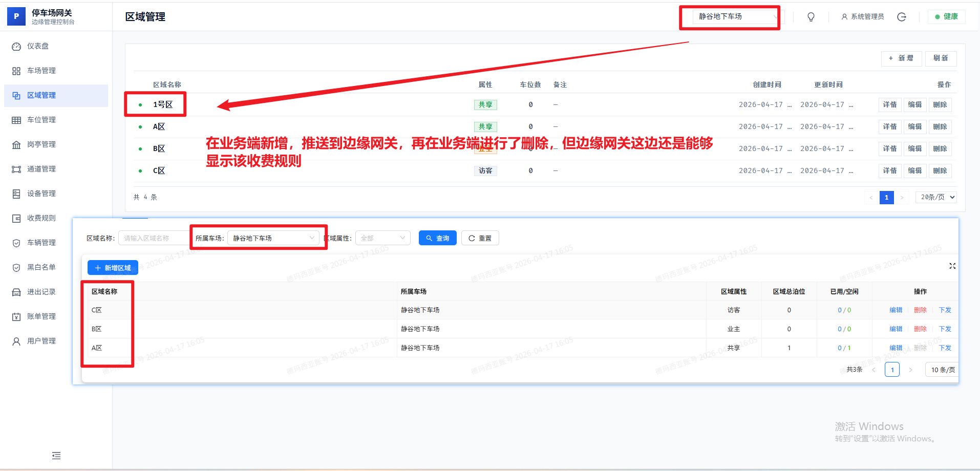980x471 pixels.
Task: Click the 刷新 refresh button
Action: point(941,58)
